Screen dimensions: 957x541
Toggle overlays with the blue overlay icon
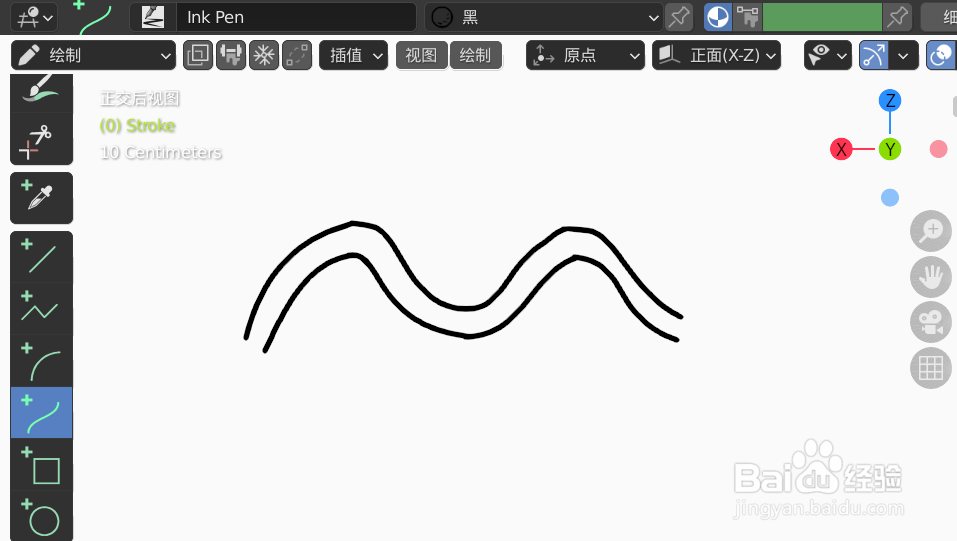point(941,56)
